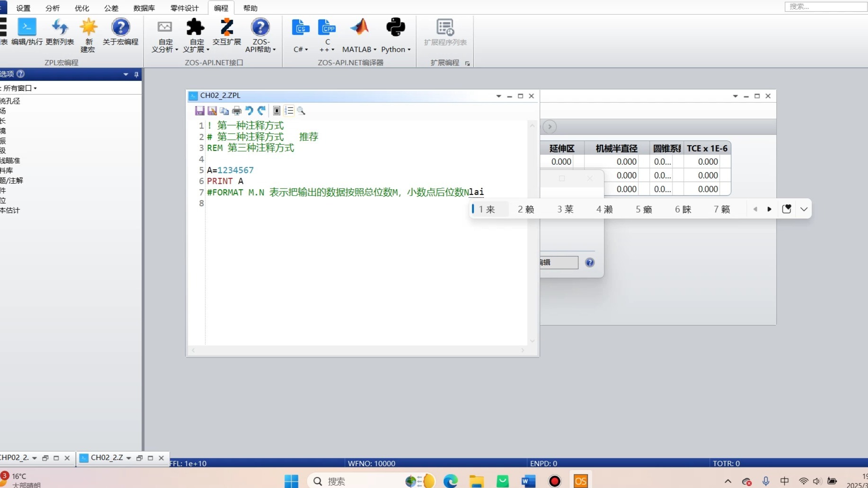Click Save As icon in macro editor
Image resolution: width=868 pixels, height=488 pixels.
tap(212, 111)
